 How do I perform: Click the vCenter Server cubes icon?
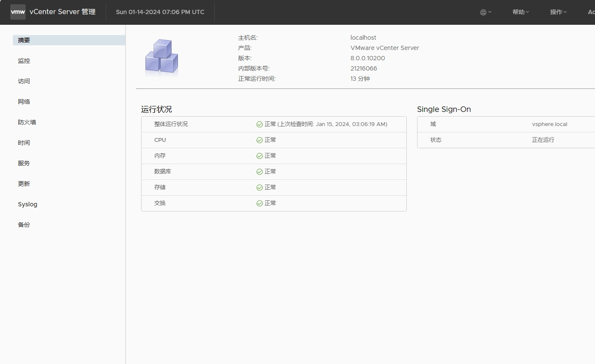pyautogui.click(x=162, y=58)
